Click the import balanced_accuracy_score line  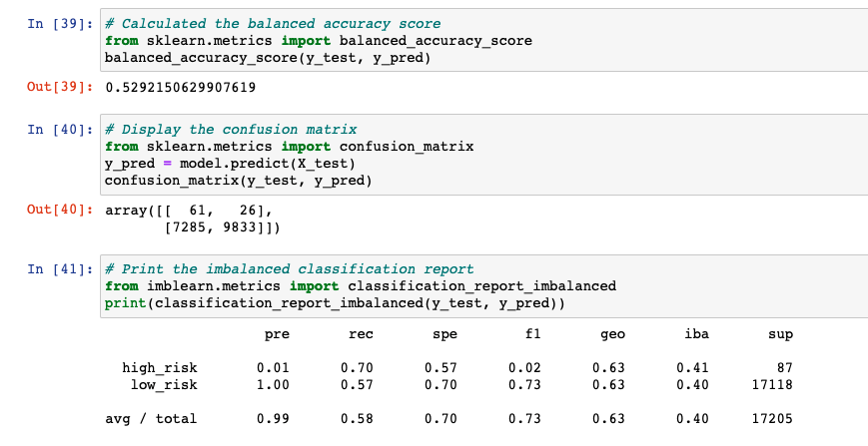(319, 41)
